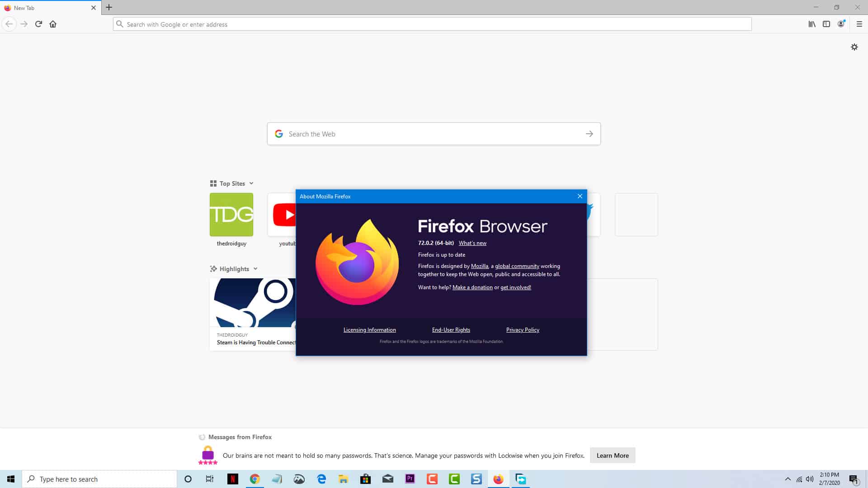Expand the Top Sites section
The image size is (868, 488).
pyautogui.click(x=251, y=183)
